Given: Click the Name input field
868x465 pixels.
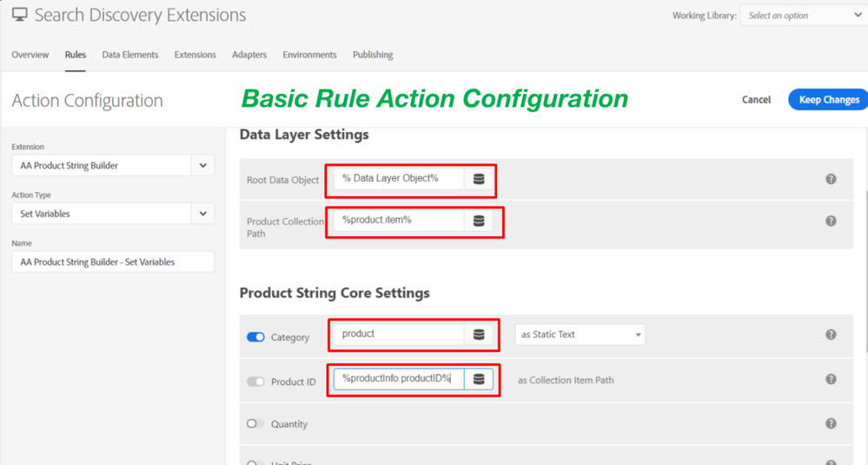Looking at the screenshot, I should 113,262.
